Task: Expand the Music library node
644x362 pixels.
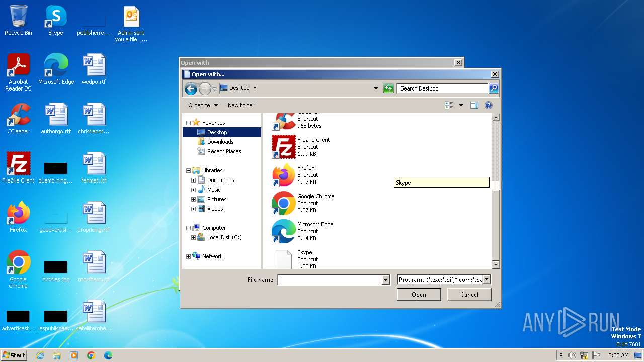Action: (x=193, y=190)
